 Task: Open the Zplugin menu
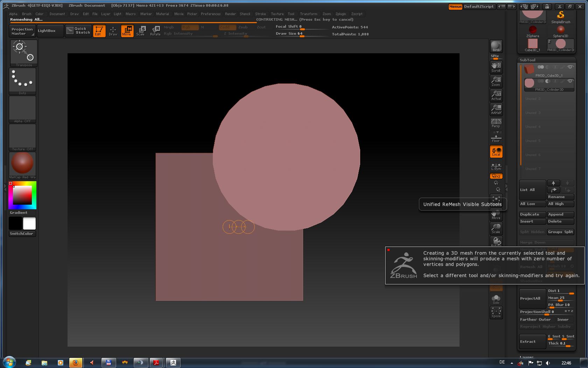click(341, 14)
